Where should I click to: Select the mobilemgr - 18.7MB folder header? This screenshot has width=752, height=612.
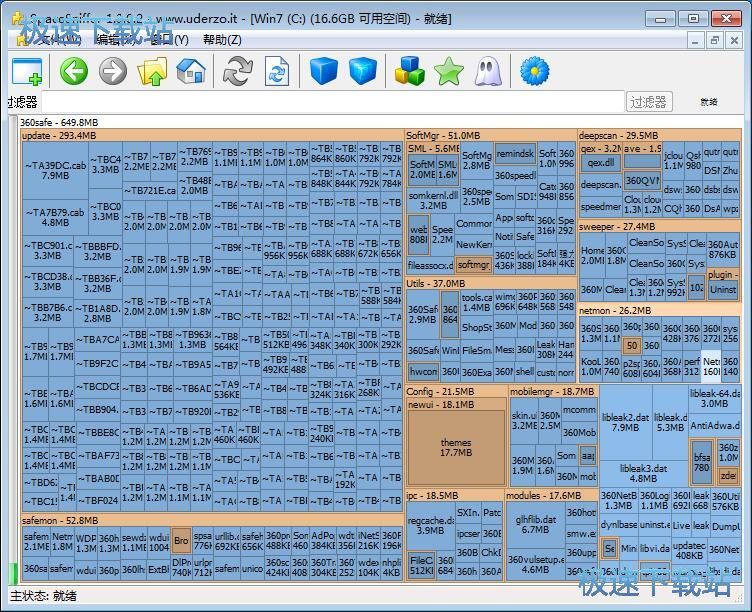pos(553,391)
